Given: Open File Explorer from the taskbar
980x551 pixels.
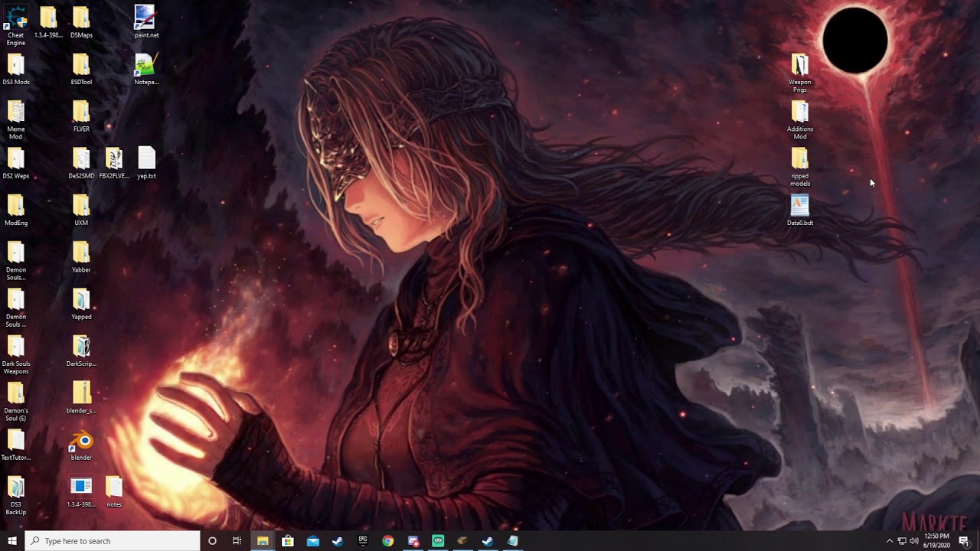Looking at the screenshot, I should pyautogui.click(x=263, y=541).
